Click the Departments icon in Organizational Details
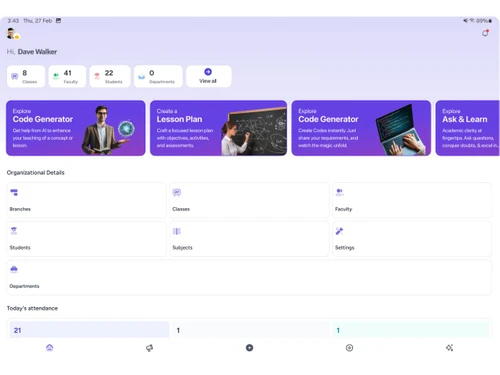Image resolution: width=500 pixels, height=375 pixels. [x=14, y=269]
